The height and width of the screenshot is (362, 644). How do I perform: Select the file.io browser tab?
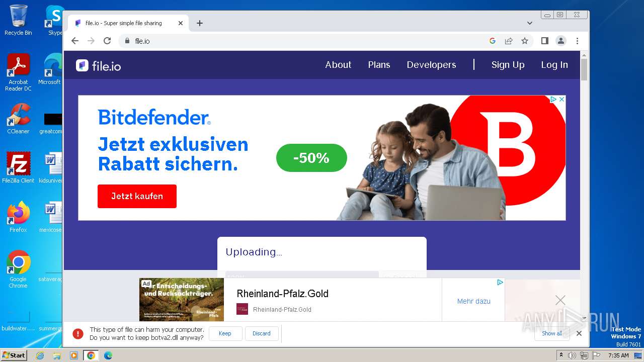pos(128,23)
